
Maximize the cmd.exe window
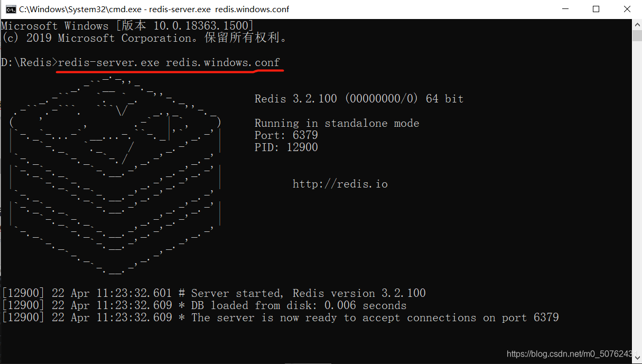596,9
